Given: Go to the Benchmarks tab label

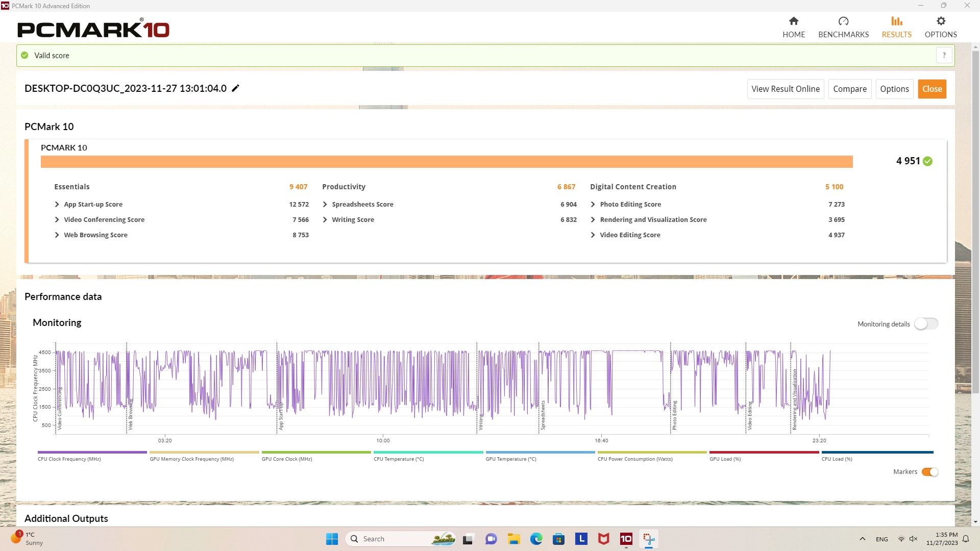Looking at the screenshot, I should click(x=843, y=35).
